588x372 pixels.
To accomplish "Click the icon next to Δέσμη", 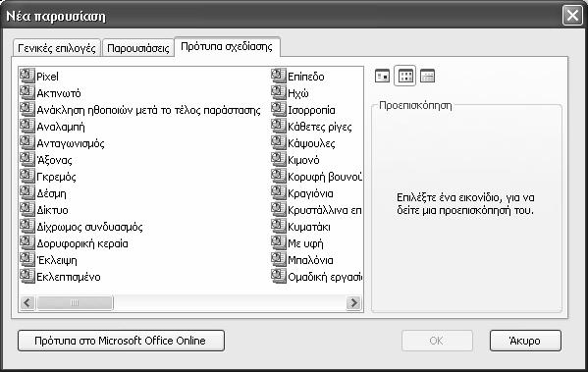I will pyautogui.click(x=27, y=192).
